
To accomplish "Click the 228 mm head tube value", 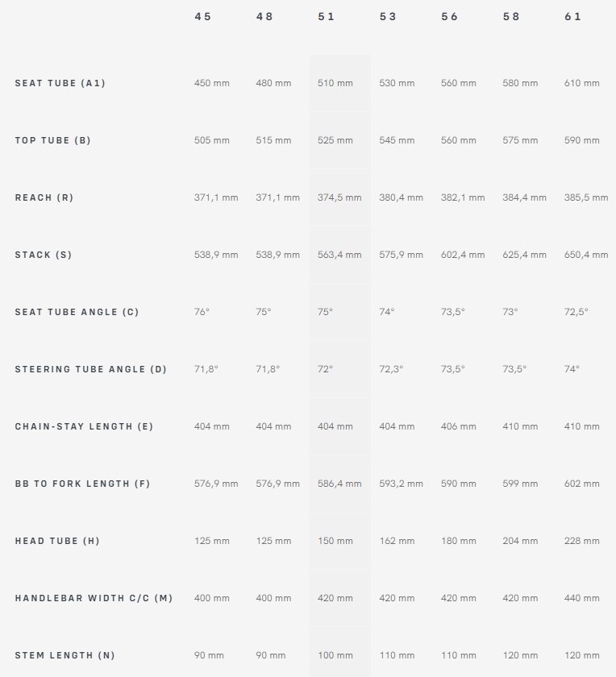I will (582, 541).
